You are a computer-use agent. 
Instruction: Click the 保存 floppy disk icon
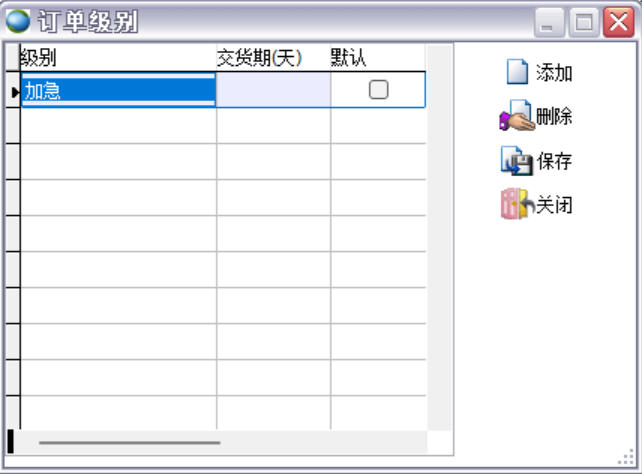point(516,161)
